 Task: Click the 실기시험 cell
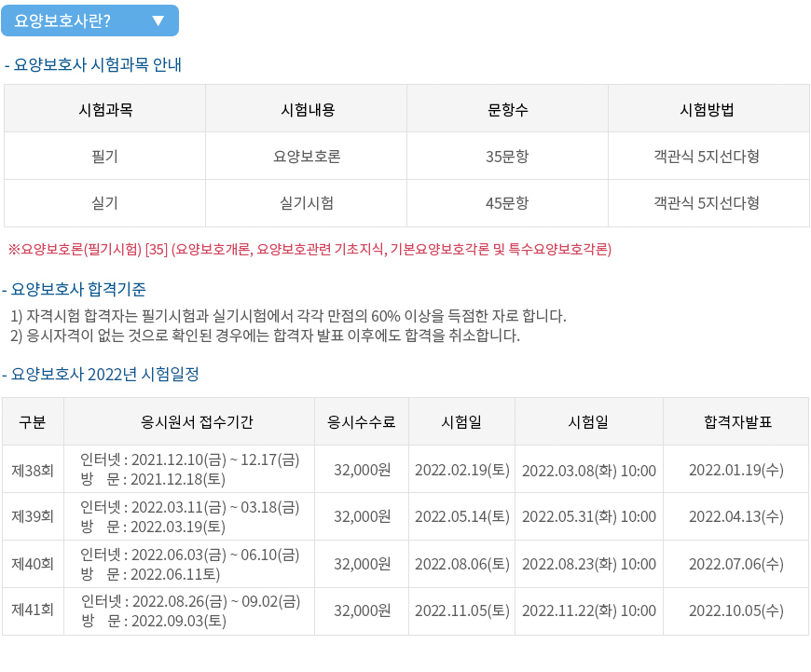point(307,203)
